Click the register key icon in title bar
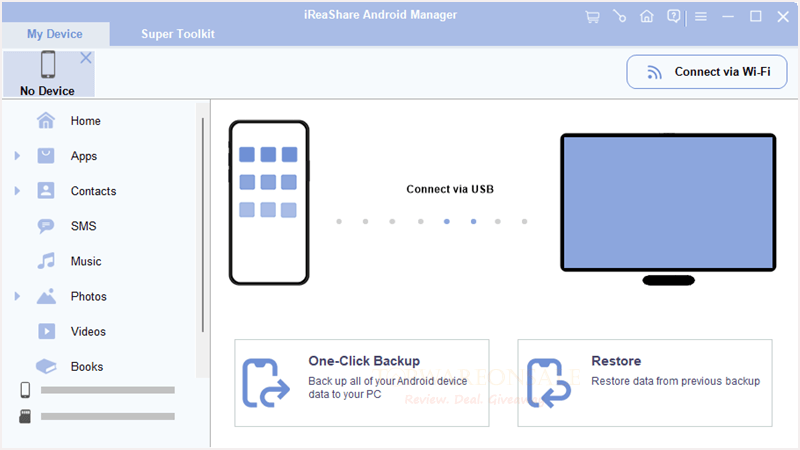 (x=619, y=17)
